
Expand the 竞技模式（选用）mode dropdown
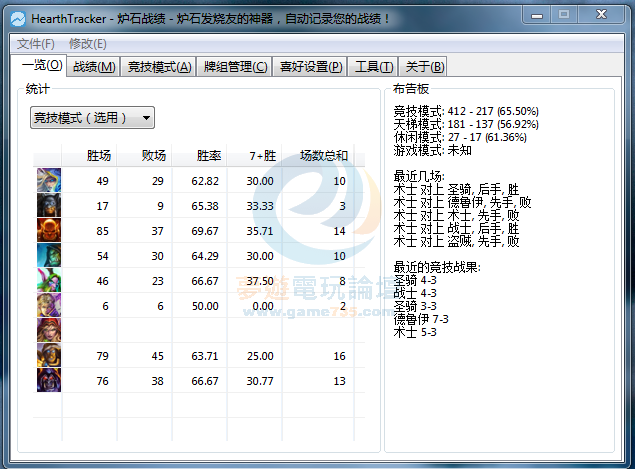pyautogui.click(x=92, y=118)
